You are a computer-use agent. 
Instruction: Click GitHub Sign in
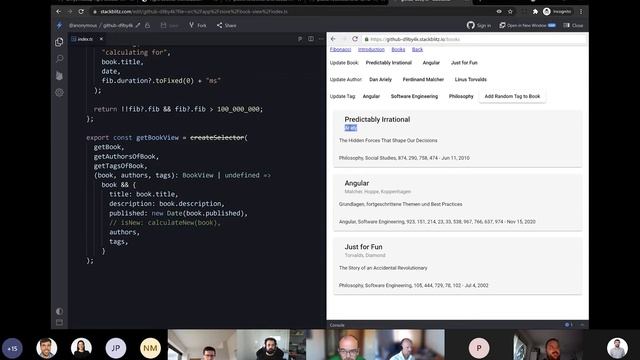[479, 25]
